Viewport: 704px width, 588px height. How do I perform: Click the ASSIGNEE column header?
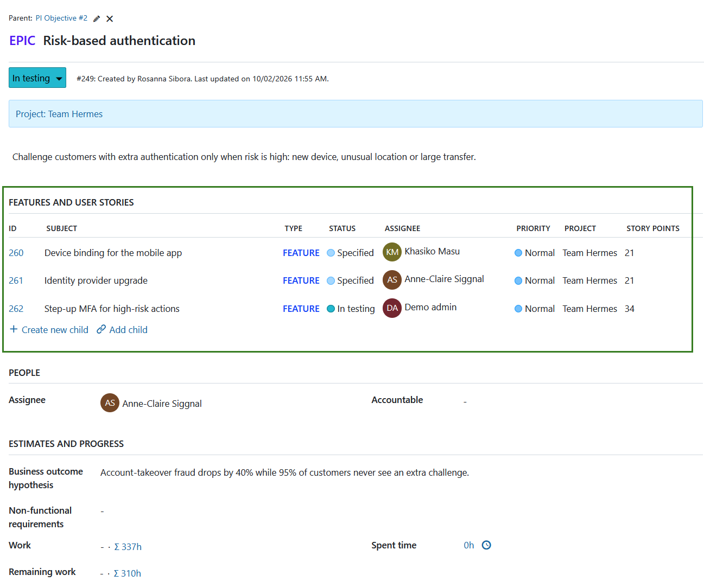(x=402, y=228)
